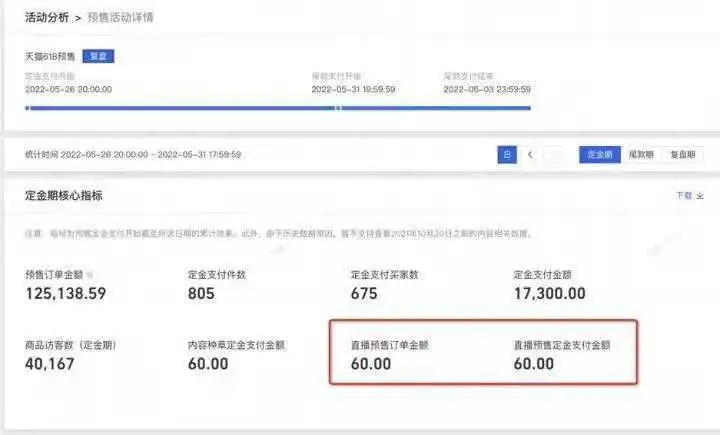Click the 直播预售定金支付金额 value 60.00
This screenshot has width=720, height=435.
click(534, 364)
